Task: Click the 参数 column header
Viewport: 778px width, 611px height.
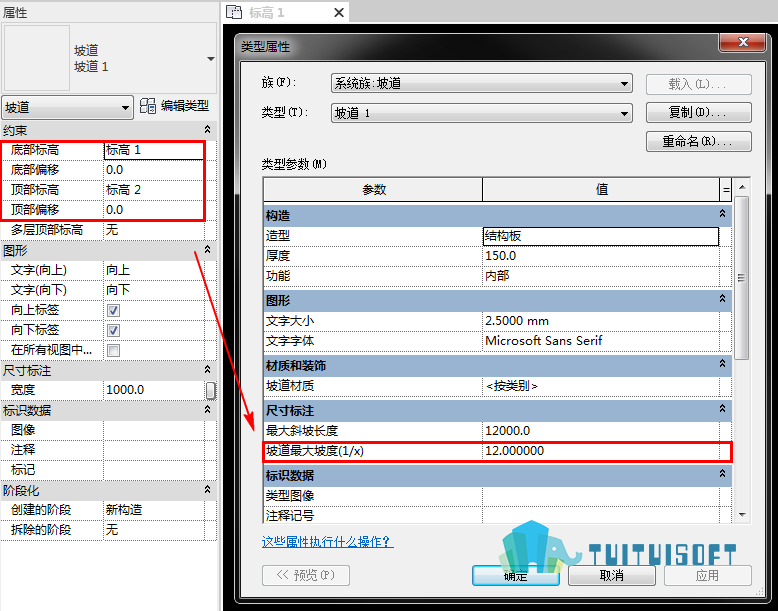Action: 373,190
